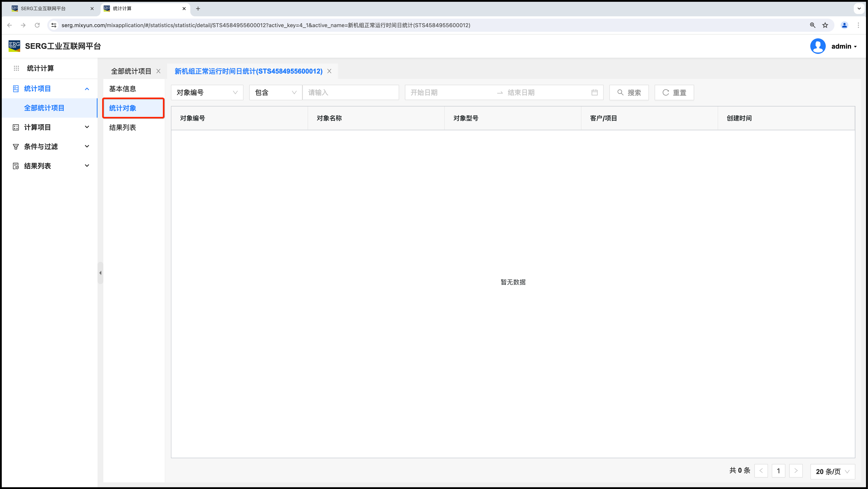Click the grid icon beside 统计计算
The width and height of the screenshot is (868, 489).
point(16,68)
